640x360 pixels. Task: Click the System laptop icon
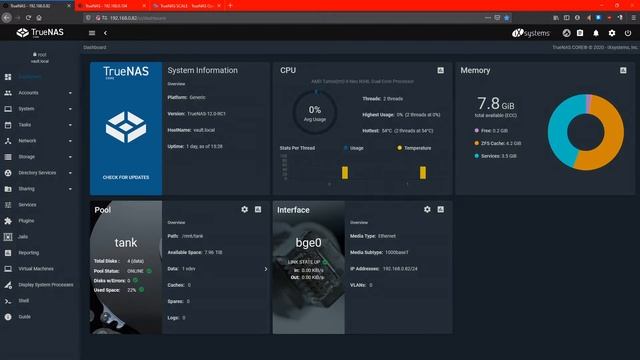point(8,109)
